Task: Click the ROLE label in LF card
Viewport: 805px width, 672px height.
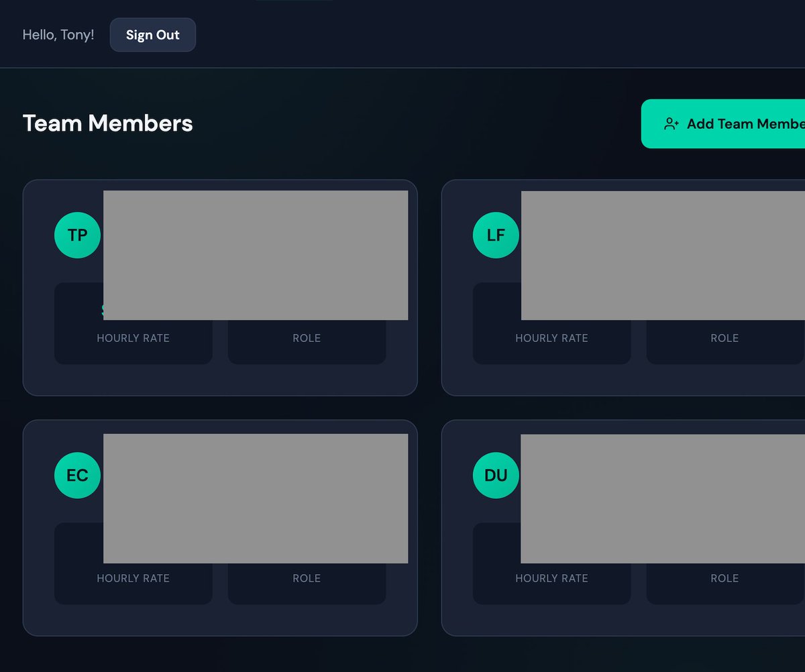Action: click(x=724, y=338)
